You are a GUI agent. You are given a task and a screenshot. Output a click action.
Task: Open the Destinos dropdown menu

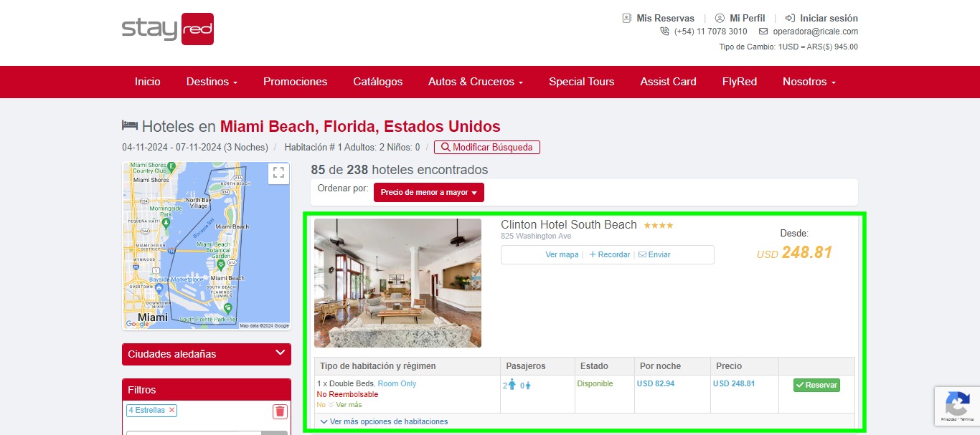pyautogui.click(x=212, y=82)
